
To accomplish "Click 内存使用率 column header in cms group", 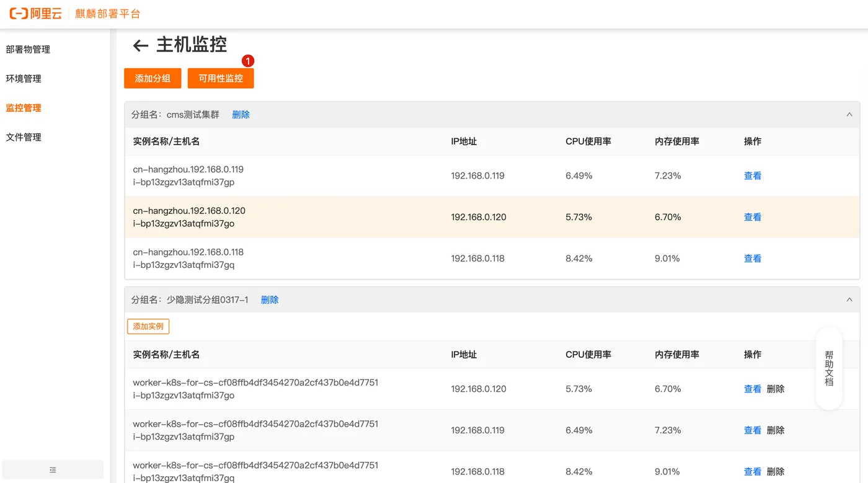I will tap(677, 141).
